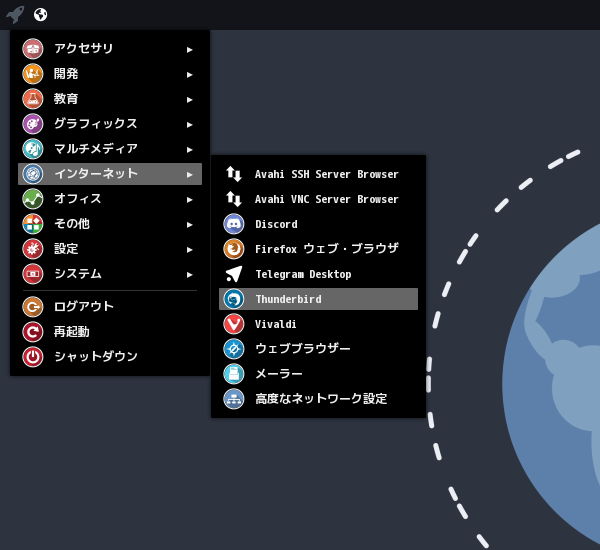Viewport: 600px width, 550px height.
Task: Click the ログアウト icon
Action: (x=33, y=307)
